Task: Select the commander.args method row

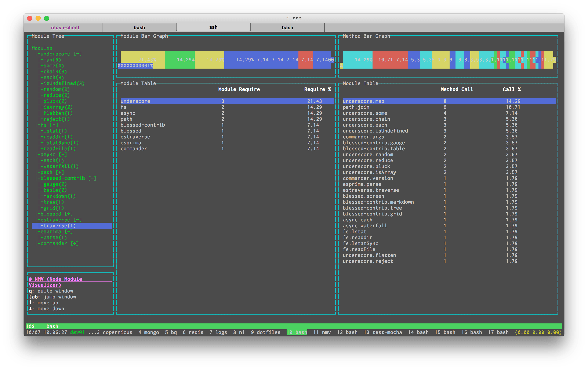Action: point(449,137)
